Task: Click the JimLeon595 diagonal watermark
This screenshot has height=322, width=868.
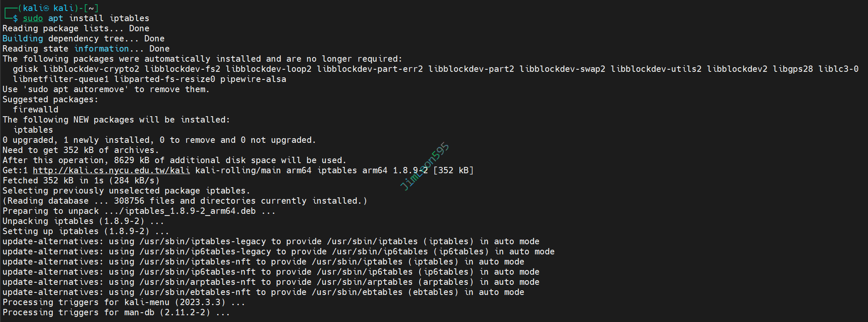Action: click(x=424, y=166)
